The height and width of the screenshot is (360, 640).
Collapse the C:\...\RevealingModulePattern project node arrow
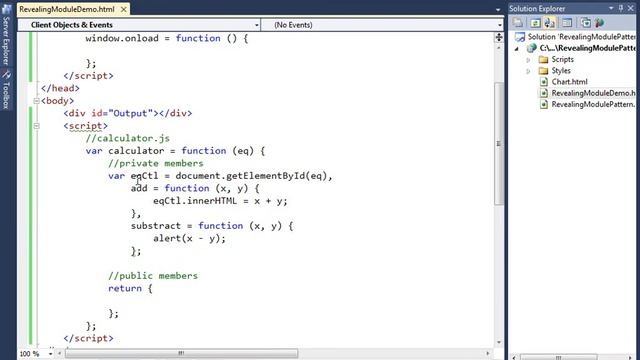[x=517, y=49]
